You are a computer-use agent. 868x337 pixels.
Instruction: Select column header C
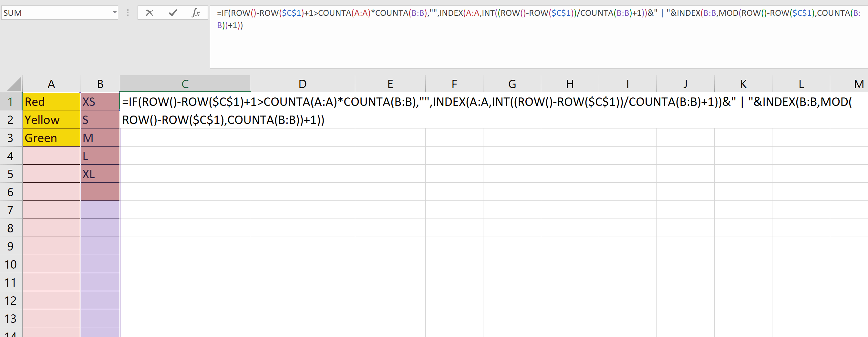(185, 83)
